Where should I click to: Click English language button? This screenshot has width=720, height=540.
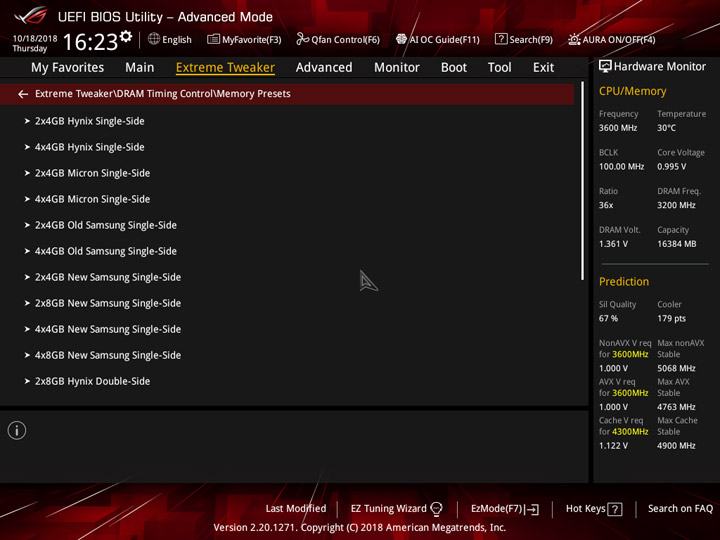click(170, 39)
